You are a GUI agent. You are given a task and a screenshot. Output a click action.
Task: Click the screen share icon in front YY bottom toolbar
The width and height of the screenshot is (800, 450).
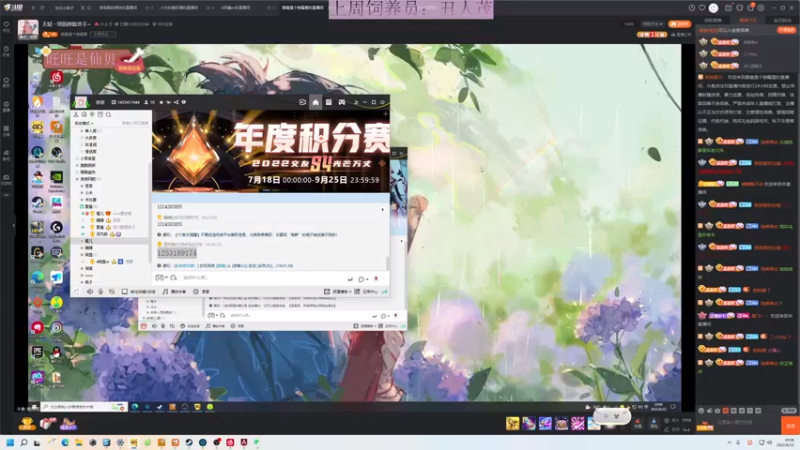click(124, 291)
